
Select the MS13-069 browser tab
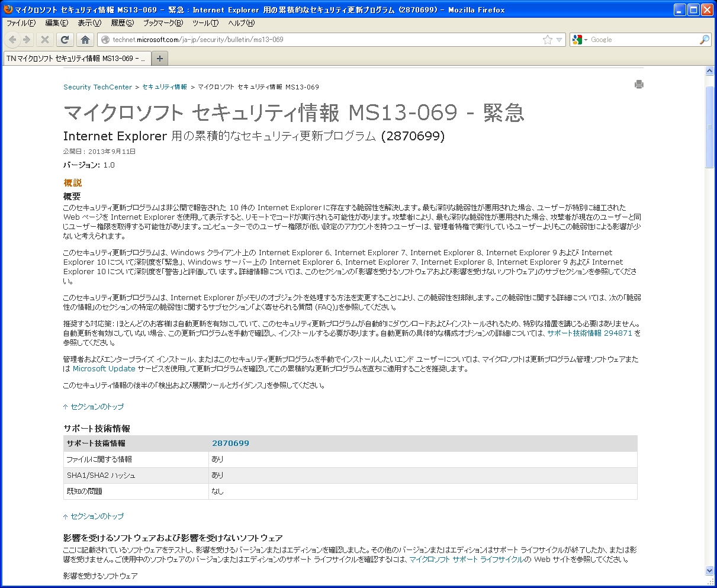pos(76,59)
